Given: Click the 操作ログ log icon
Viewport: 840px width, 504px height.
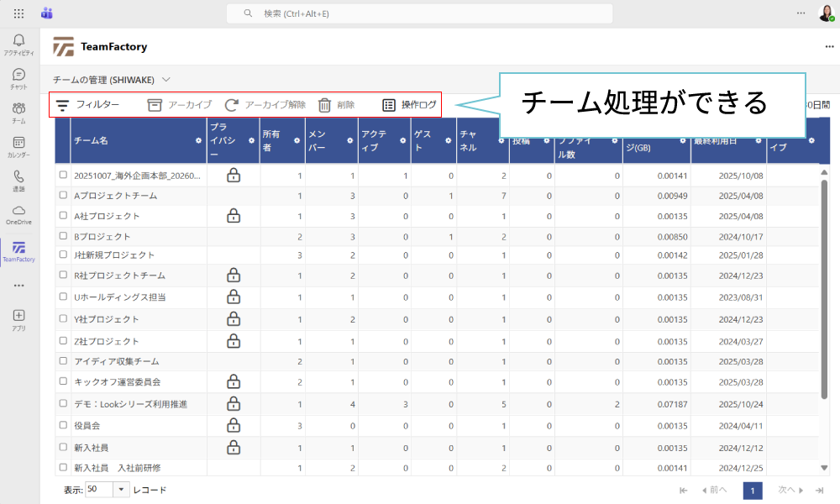Looking at the screenshot, I should coord(389,105).
